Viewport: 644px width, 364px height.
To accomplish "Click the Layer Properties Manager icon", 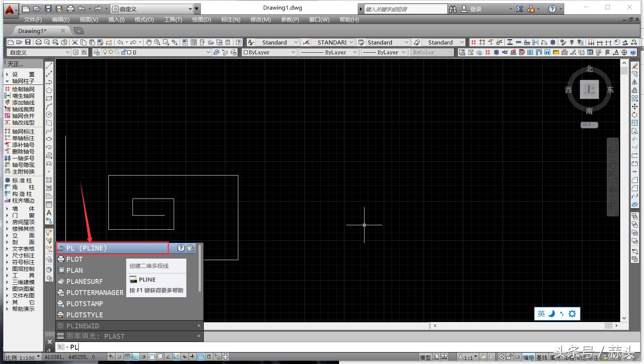I will point(97,52).
